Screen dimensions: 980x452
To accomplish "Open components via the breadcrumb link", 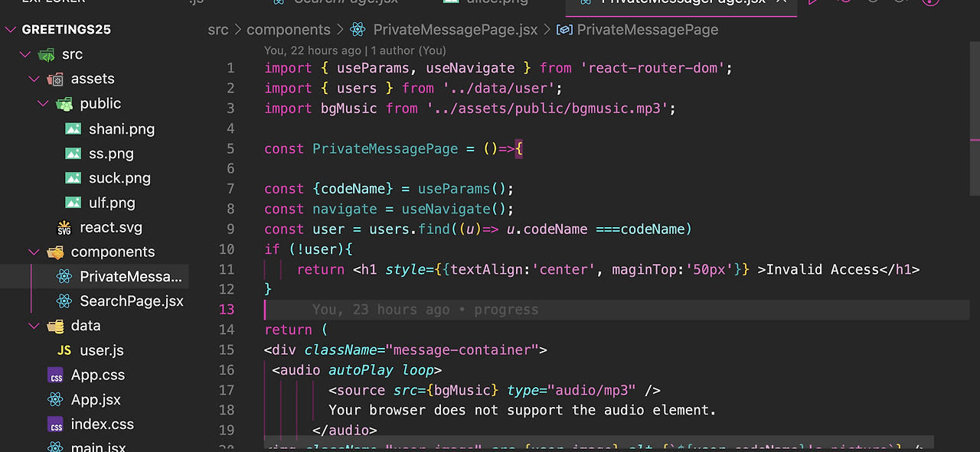I will [x=289, y=29].
